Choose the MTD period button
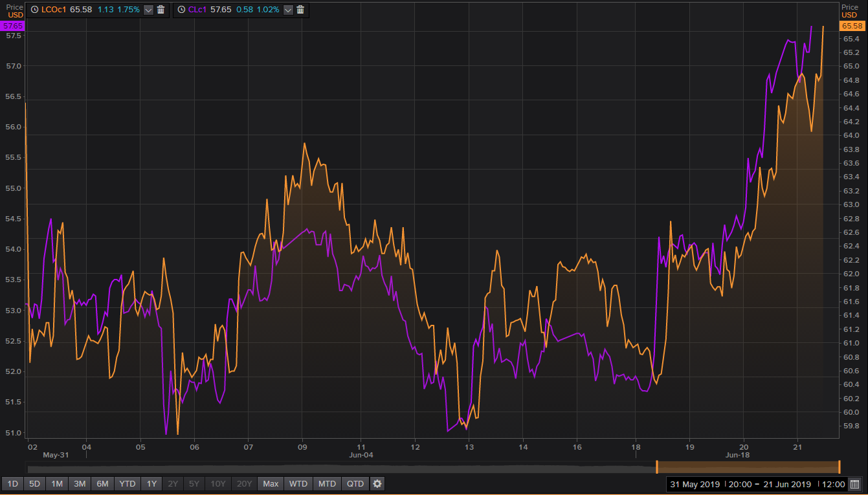The height and width of the screenshot is (495, 868). [327, 483]
